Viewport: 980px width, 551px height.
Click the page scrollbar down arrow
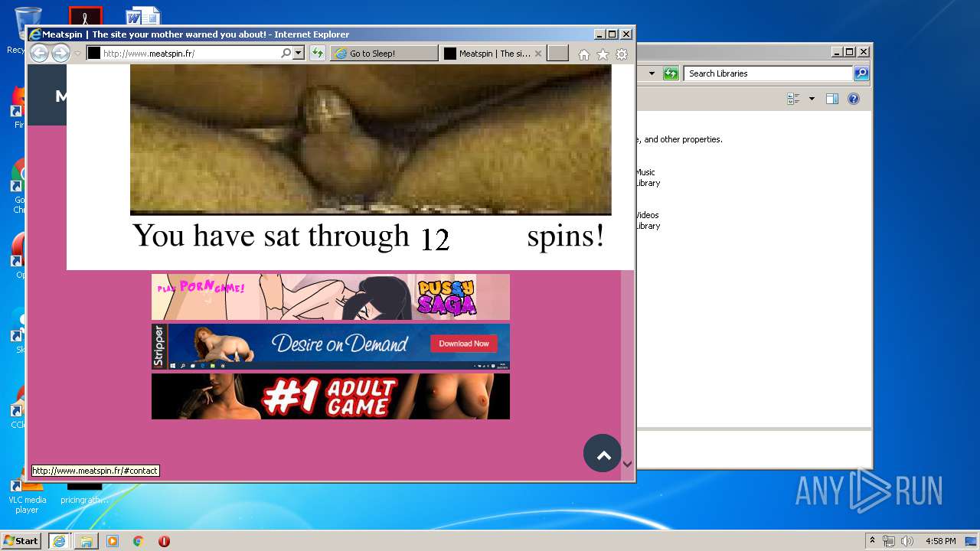(627, 464)
